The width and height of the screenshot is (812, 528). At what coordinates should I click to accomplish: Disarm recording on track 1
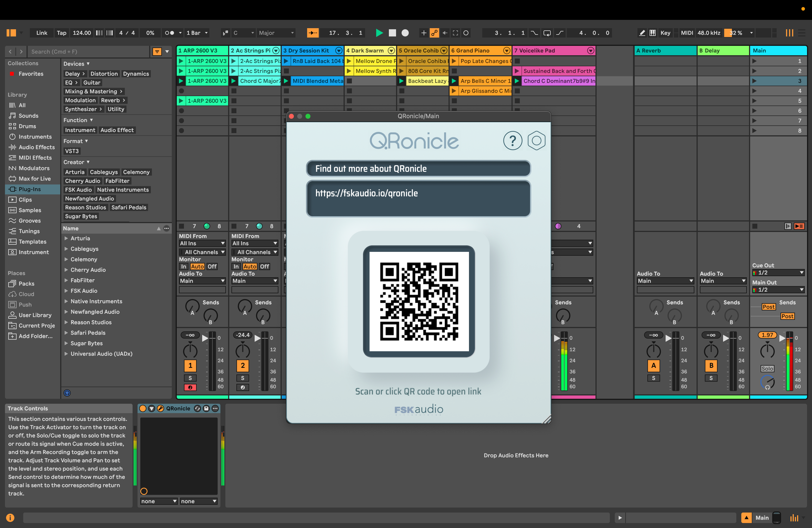[x=190, y=387]
